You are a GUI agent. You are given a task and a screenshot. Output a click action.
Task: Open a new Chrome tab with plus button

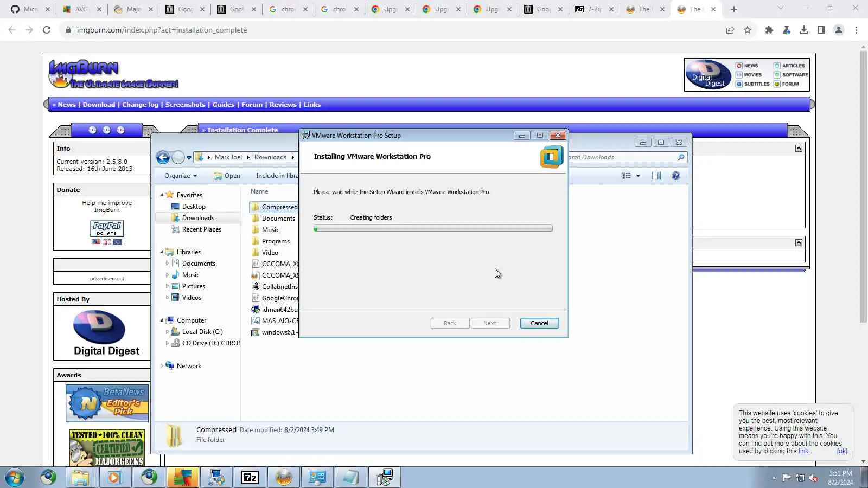click(x=734, y=9)
